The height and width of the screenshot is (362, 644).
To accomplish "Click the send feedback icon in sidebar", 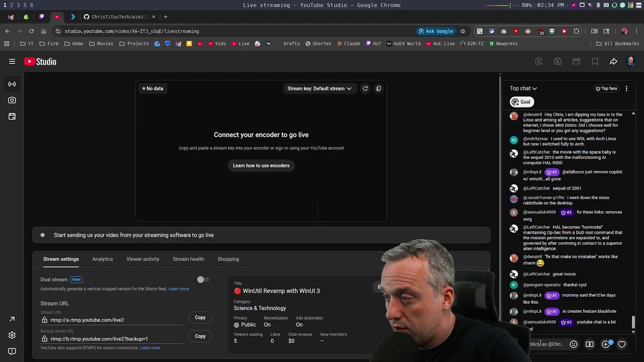I will 12,351.
